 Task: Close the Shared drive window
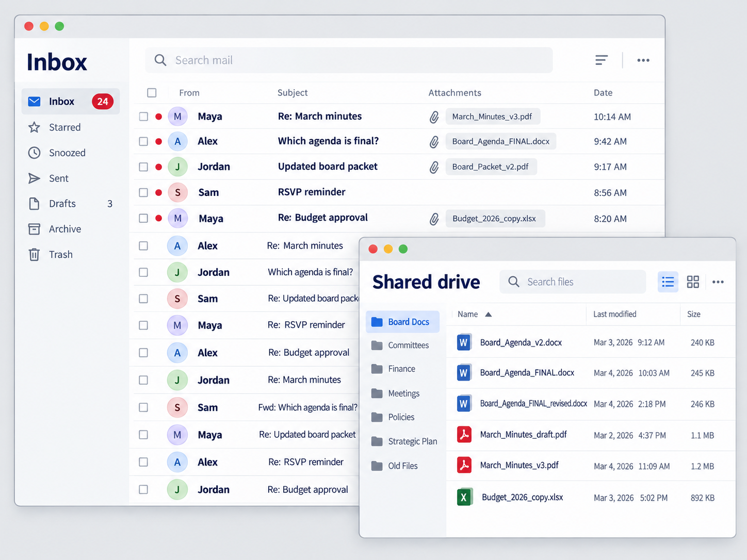(373, 249)
